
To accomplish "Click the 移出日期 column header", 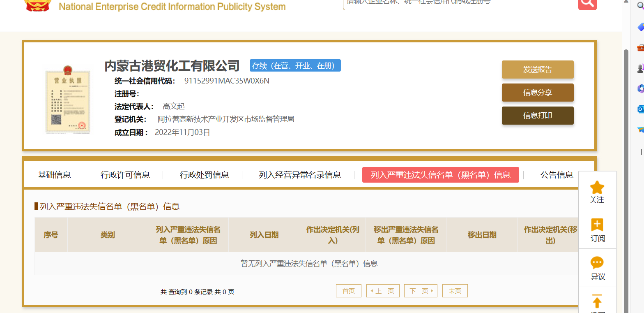I will pyautogui.click(x=482, y=235).
